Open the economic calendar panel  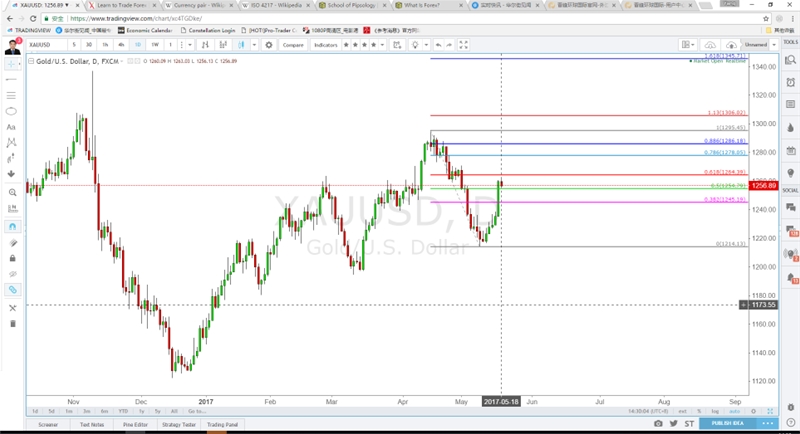(790, 150)
